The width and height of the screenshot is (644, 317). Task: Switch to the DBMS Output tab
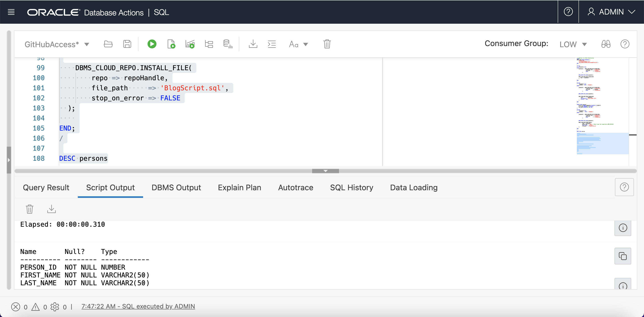pyautogui.click(x=176, y=188)
